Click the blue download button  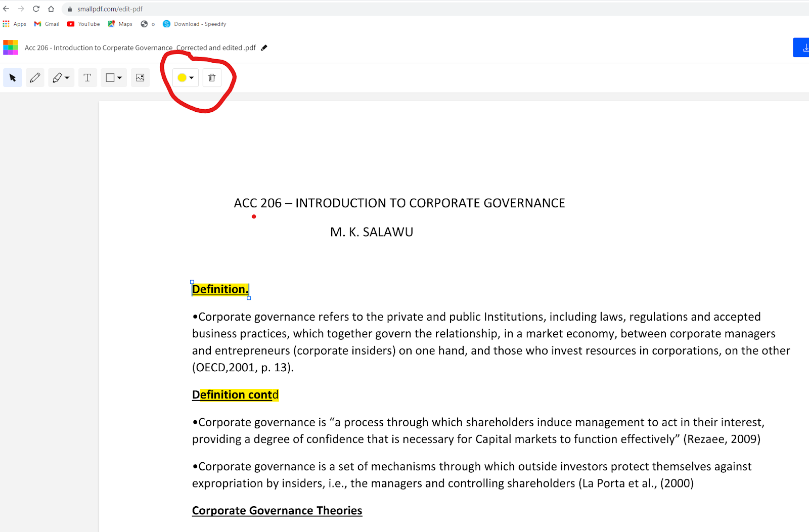(801, 48)
